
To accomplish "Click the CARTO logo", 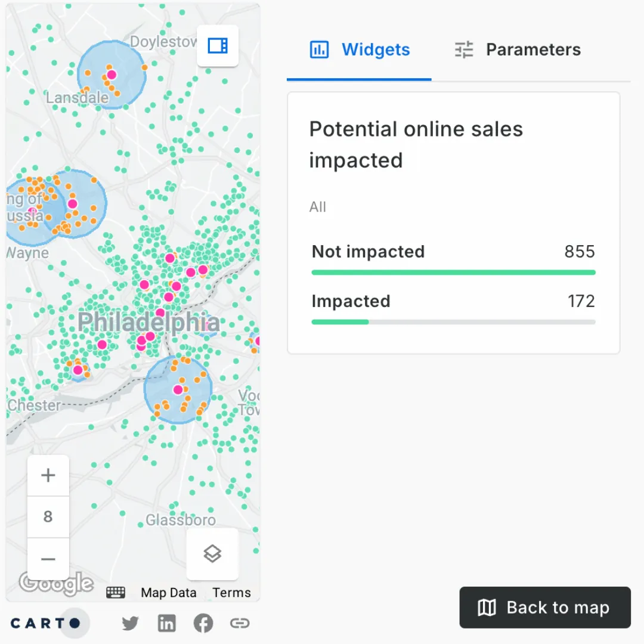I will (x=45, y=624).
